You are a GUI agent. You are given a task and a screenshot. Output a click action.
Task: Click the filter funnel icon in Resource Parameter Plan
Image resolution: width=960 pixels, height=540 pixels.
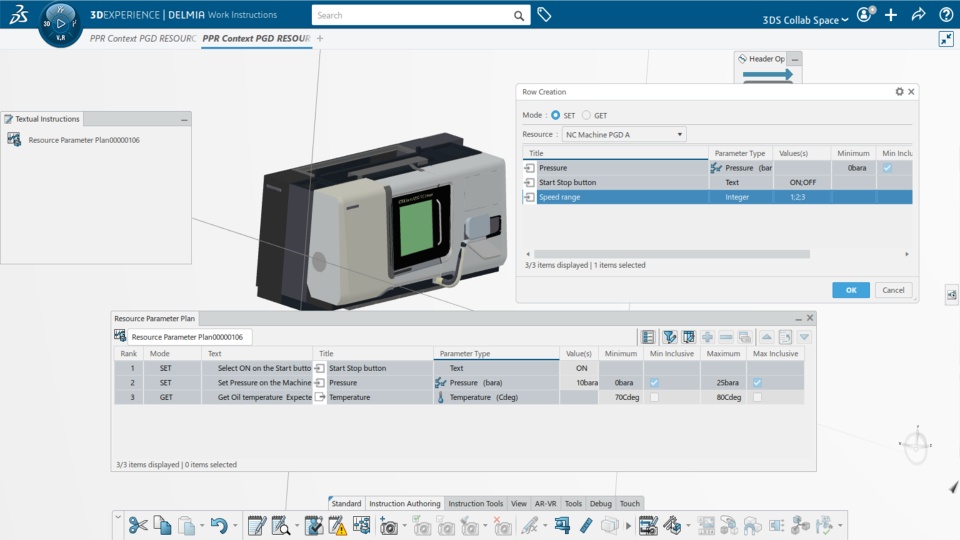click(670, 337)
